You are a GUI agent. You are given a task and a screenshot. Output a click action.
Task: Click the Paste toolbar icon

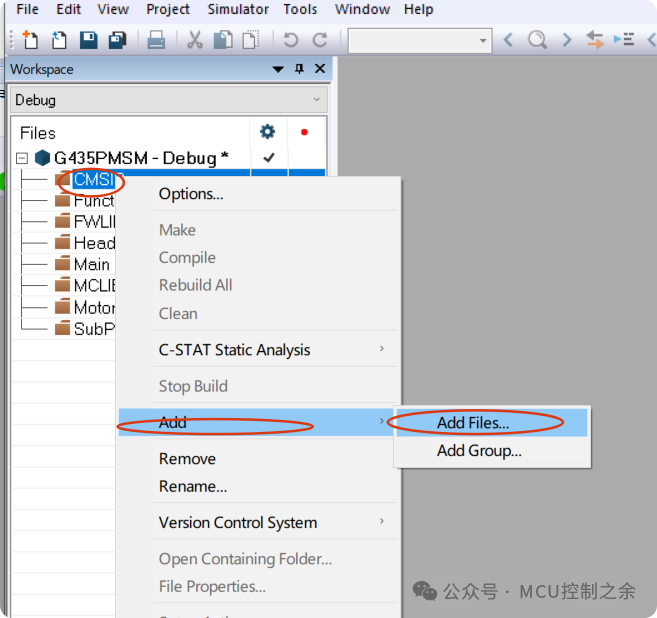pyautogui.click(x=251, y=40)
